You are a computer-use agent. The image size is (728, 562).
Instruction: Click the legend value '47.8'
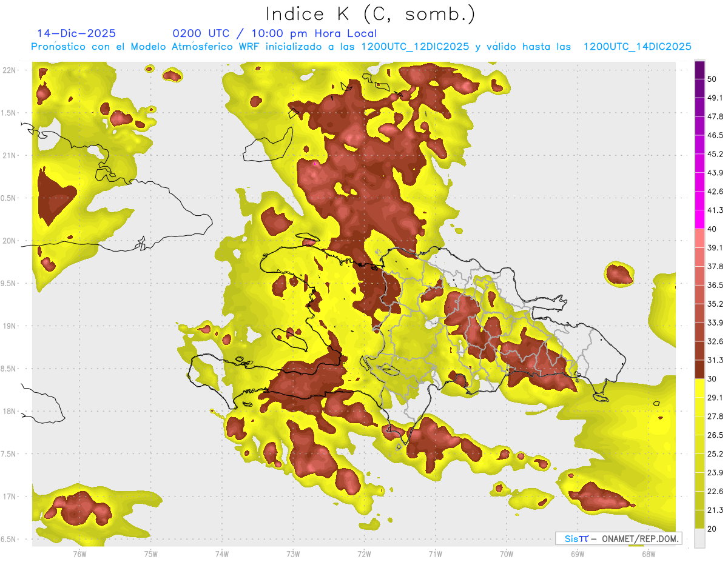tap(715, 116)
